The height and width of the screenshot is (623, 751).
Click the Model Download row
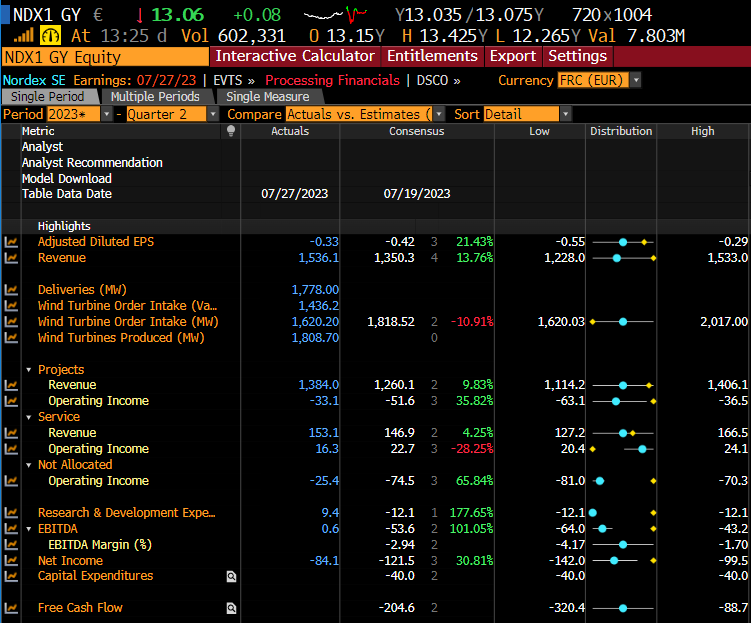click(67, 179)
